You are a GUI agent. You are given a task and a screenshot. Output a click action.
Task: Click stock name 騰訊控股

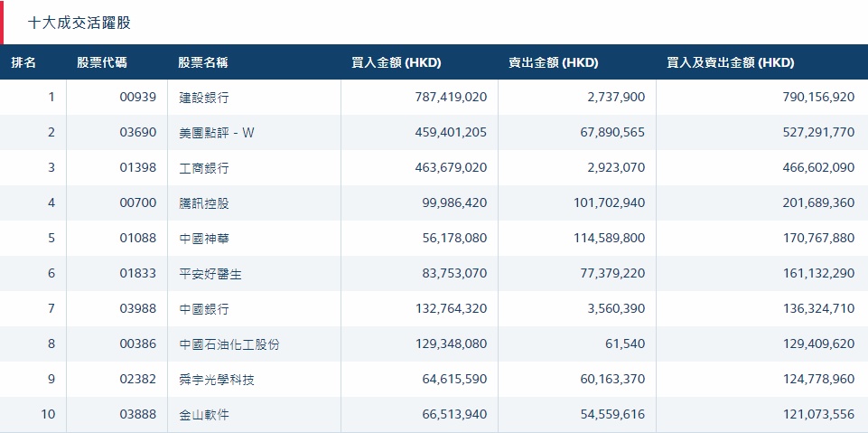tap(204, 203)
